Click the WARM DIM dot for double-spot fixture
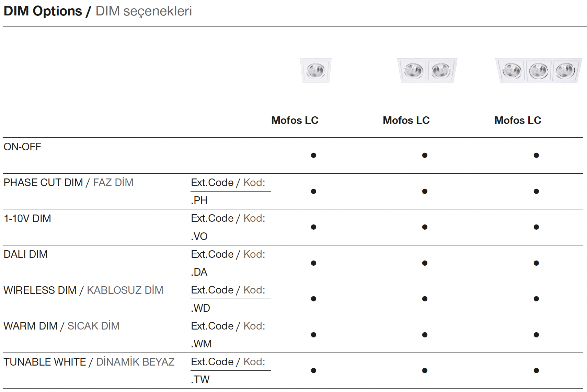The height and width of the screenshot is (392, 587). [425, 335]
